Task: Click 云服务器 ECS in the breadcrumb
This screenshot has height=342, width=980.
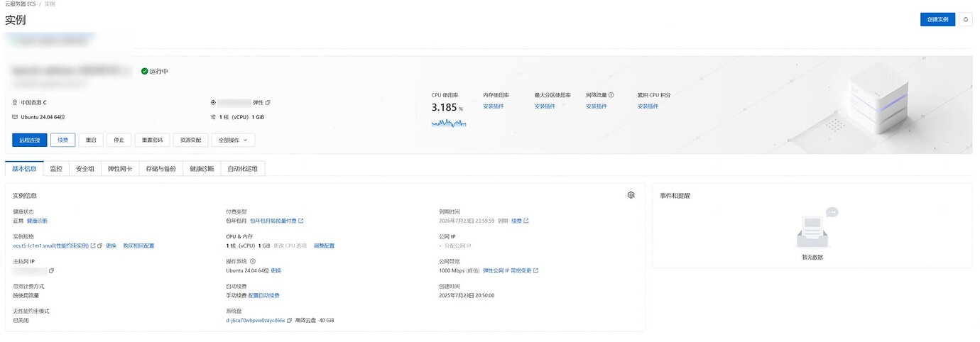Action: coord(20,4)
